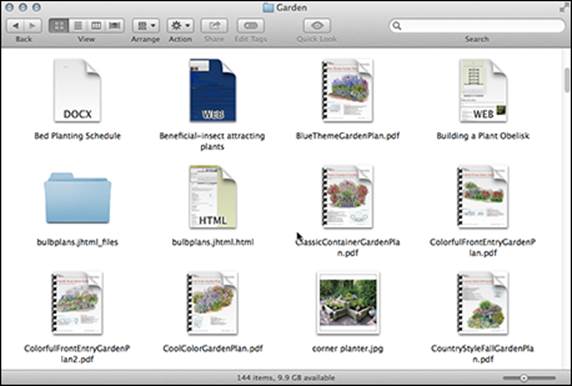Switch to icon view mode
572x386 pixels.
coord(59,26)
